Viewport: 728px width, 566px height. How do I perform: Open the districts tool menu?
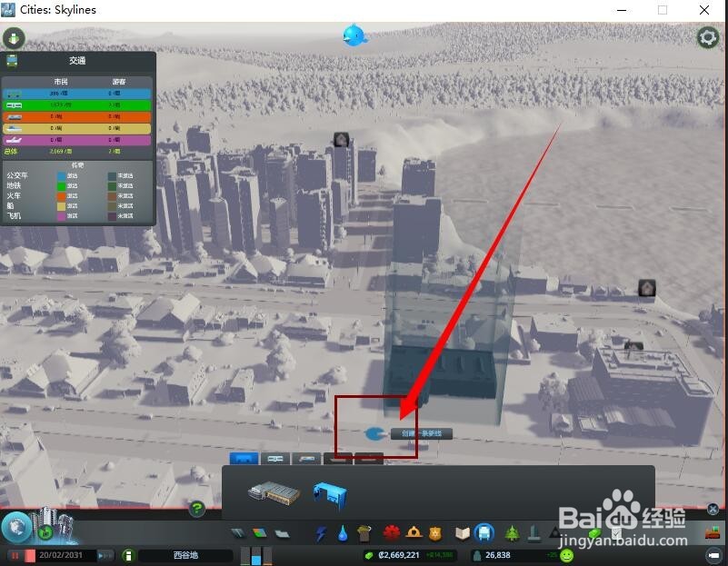(x=282, y=533)
